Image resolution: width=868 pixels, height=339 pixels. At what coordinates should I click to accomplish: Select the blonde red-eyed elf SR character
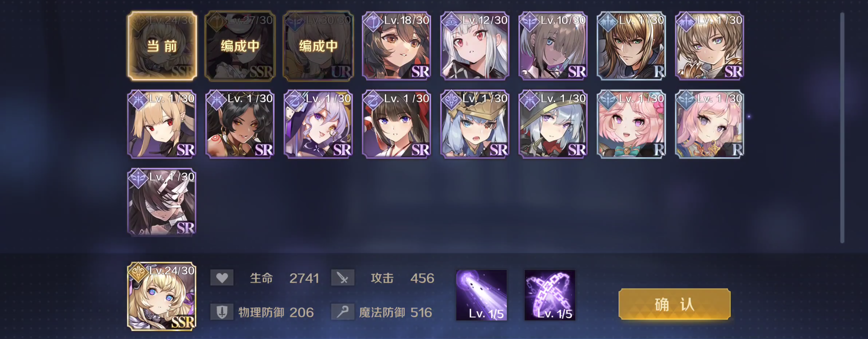162,124
